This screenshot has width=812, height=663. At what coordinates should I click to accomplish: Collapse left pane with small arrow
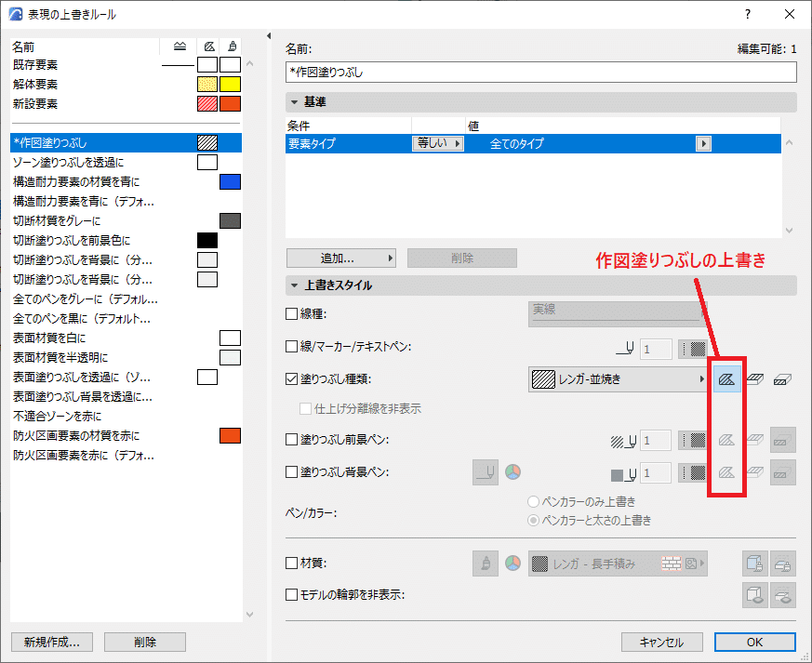click(x=268, y=35)
